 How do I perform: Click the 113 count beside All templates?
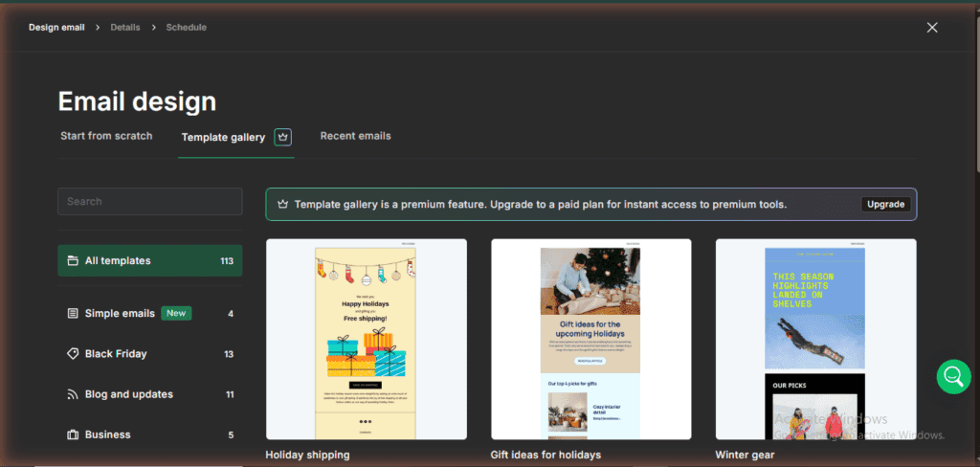[227, 261]
